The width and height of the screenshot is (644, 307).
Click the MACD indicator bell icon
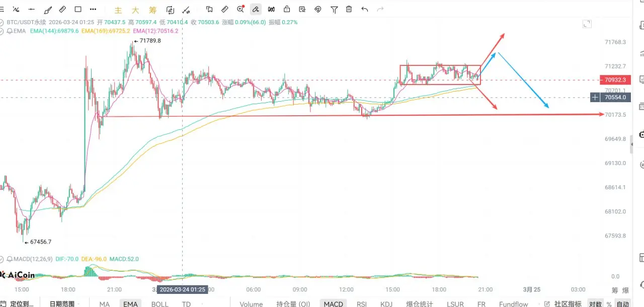(10, 259)
